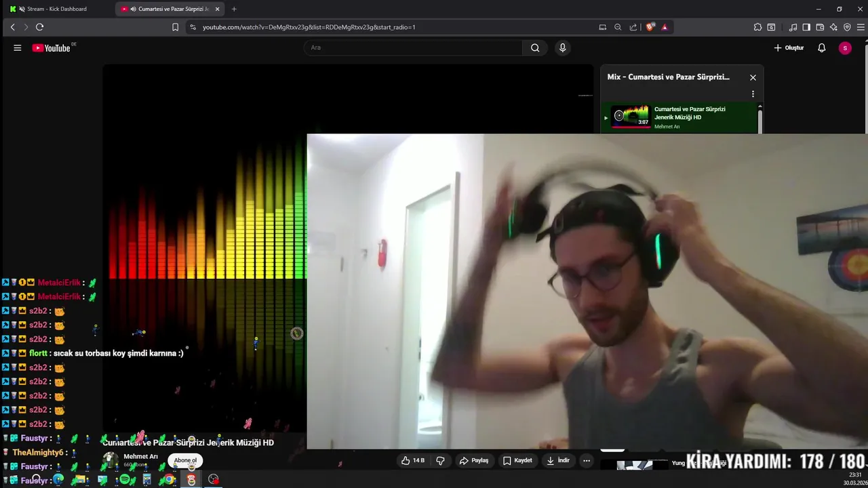Select the Cumartesi ve Pazar Sürprizi tab
Image resolution: width=868 pixels, height=488 pixels.
pos(170,9)
